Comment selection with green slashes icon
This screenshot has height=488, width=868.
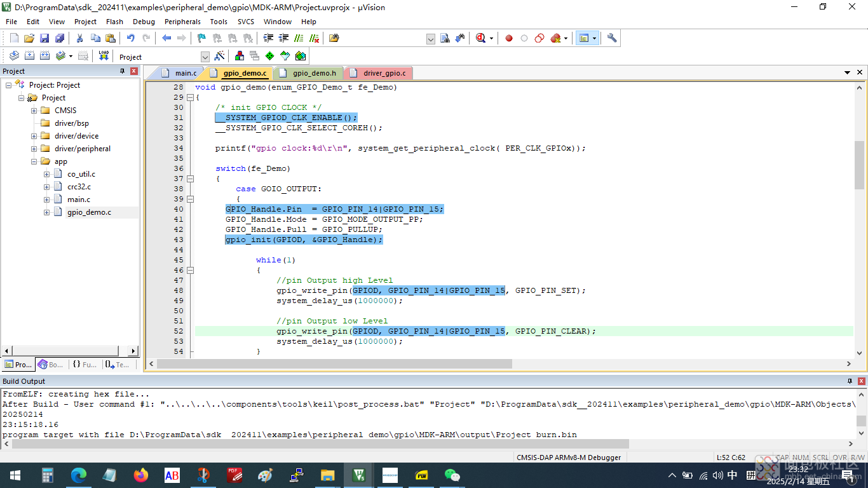299,38
